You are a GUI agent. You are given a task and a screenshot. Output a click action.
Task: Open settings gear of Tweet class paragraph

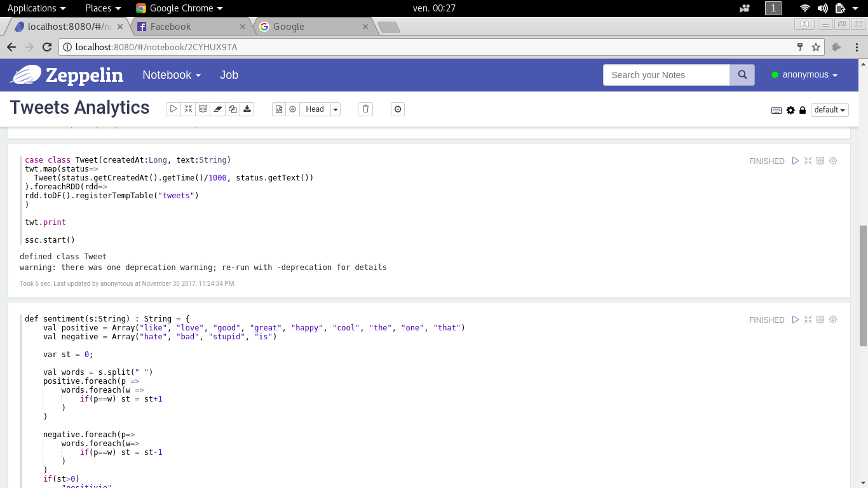[x=833, y=161]
